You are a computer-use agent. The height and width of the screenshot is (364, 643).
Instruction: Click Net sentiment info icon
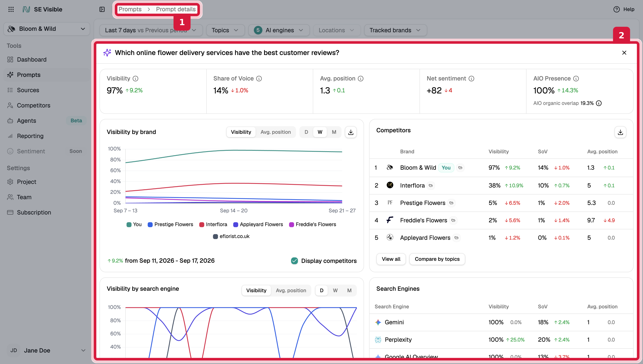pyautogui.click(x=471, y=79)
